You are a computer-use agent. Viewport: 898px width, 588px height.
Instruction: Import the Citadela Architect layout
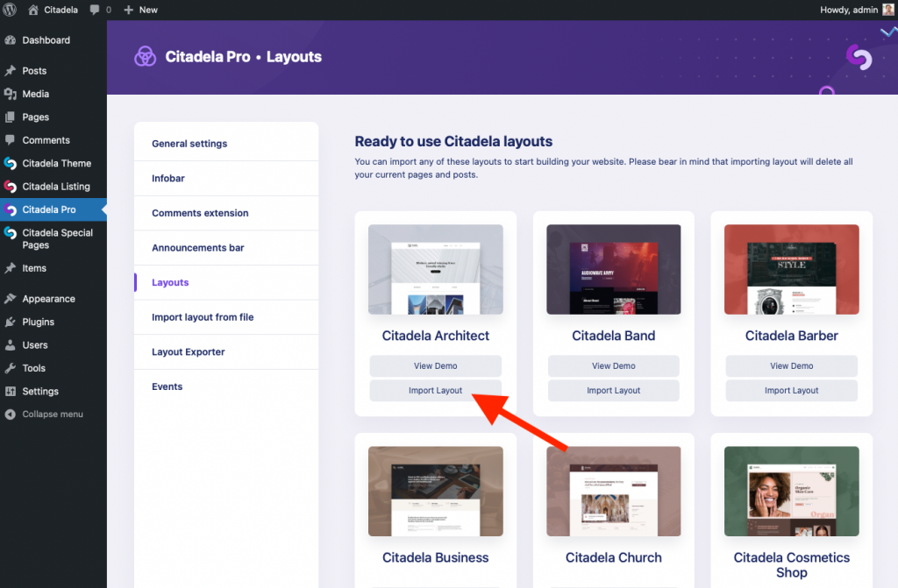(x=435, y=390)
